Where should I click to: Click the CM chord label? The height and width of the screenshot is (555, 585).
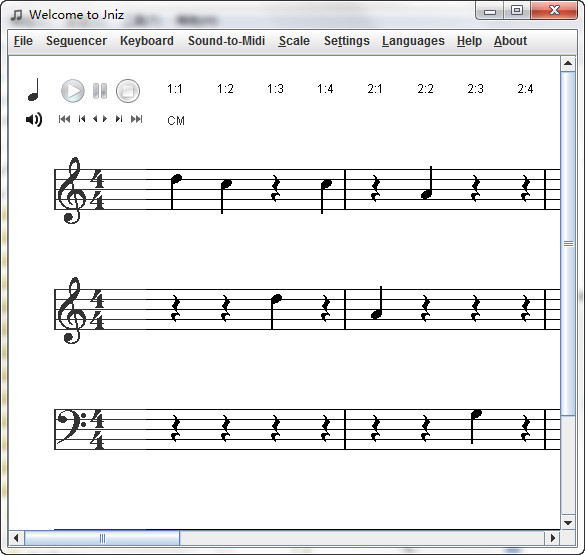[x=176, y=121]
